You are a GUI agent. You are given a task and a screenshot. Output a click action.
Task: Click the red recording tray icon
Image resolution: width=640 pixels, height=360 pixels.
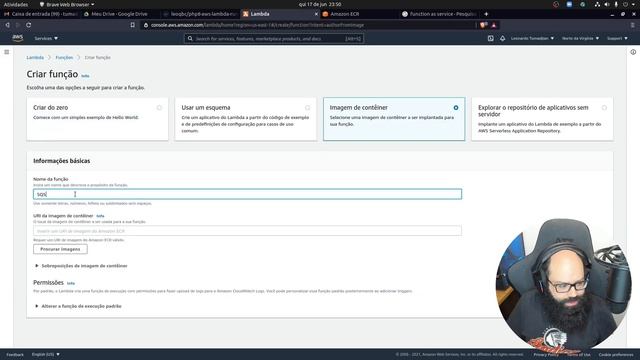coord(556,4)
